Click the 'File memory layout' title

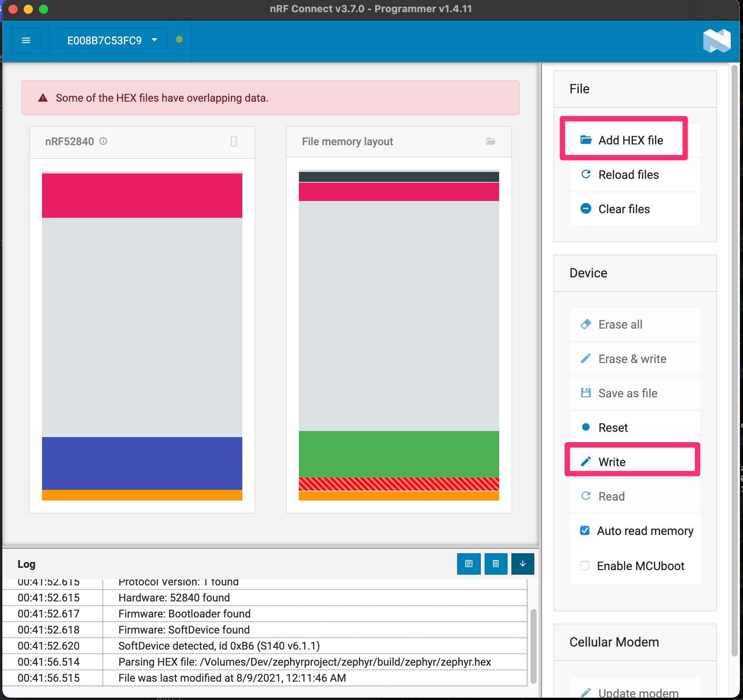point(347,141)
